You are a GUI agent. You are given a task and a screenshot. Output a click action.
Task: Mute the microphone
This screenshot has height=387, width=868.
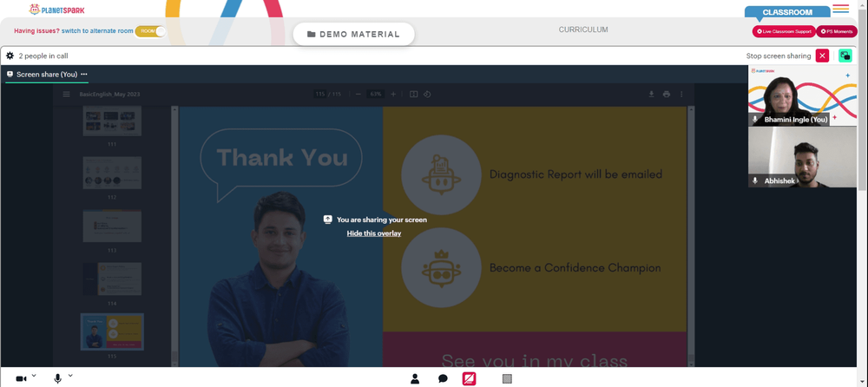[58, 379]
